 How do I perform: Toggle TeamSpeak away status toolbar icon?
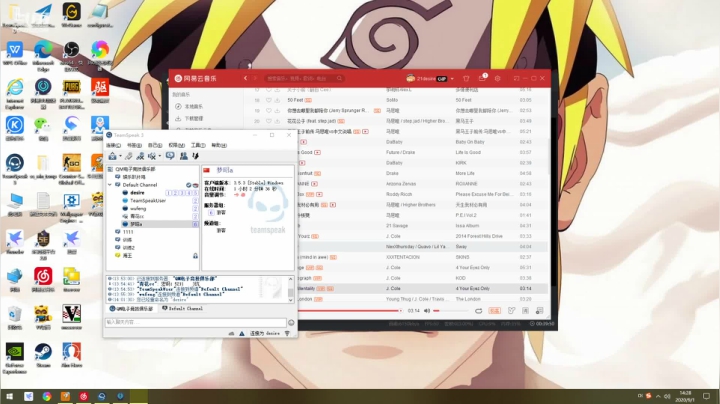pyautogui.click(x=141, y=157)
